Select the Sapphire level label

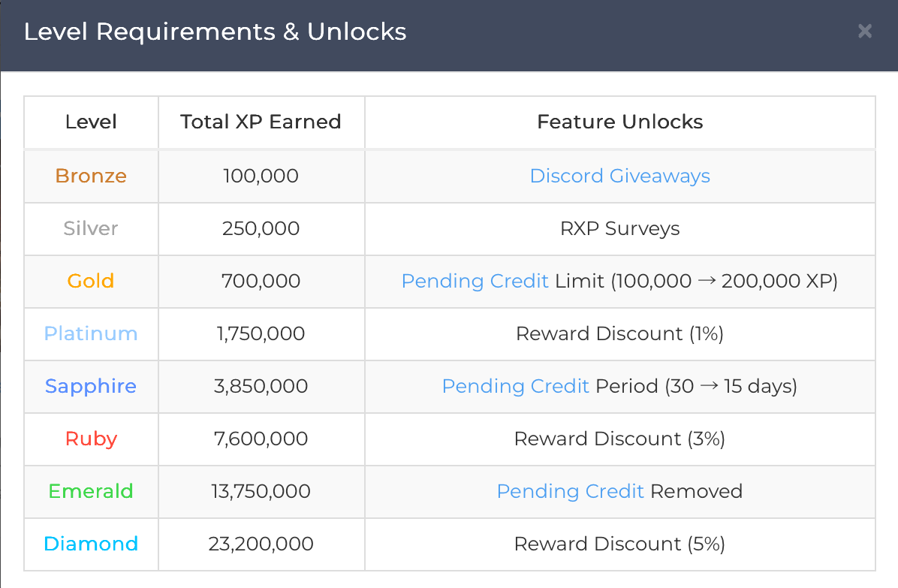(90, 386)
